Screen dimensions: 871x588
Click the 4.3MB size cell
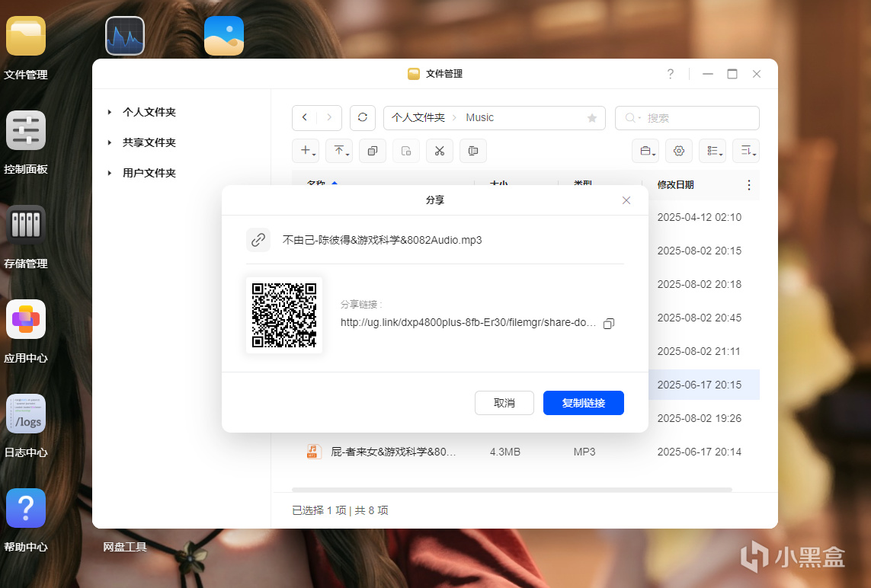coord(505,452)
